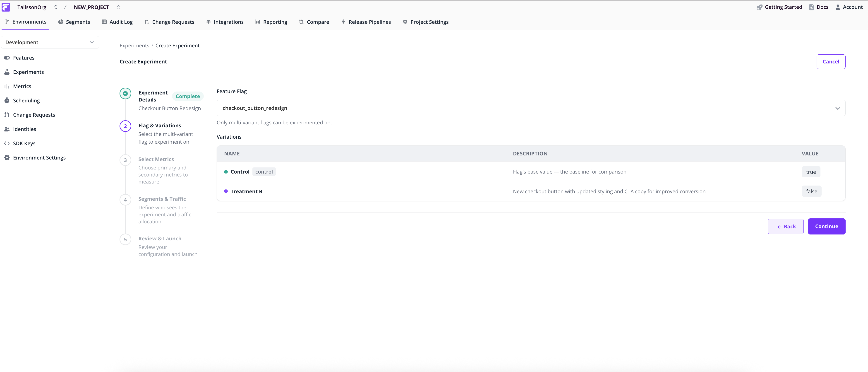Click the Features toggle icon in sidebar
Screen dimensions: 868x372
[x=7, y=58]
